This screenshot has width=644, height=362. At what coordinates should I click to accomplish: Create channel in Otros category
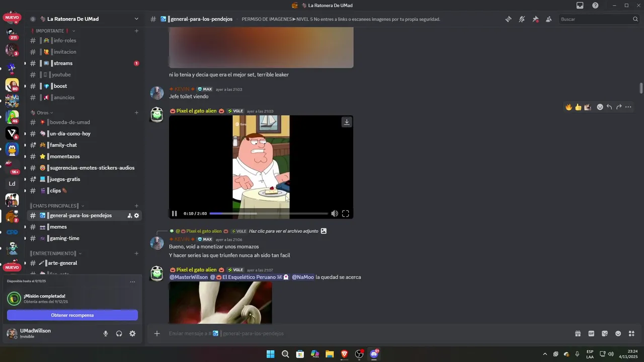(136, 113)
